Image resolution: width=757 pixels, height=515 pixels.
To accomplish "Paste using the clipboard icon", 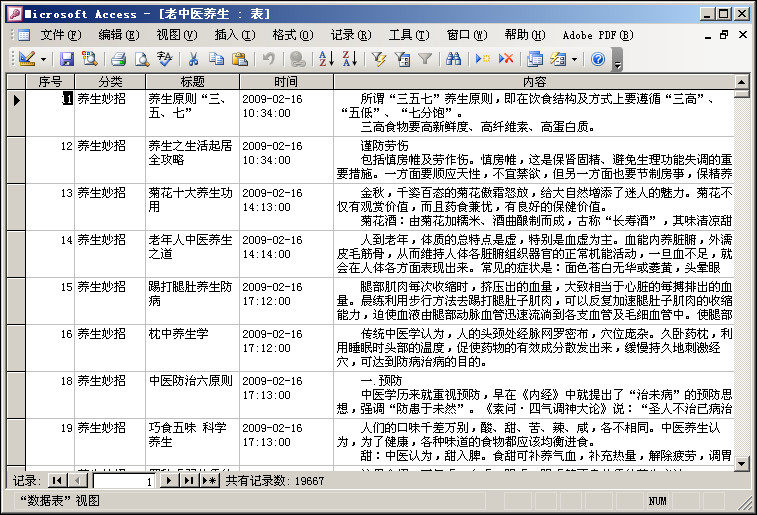I will [240, 59].
